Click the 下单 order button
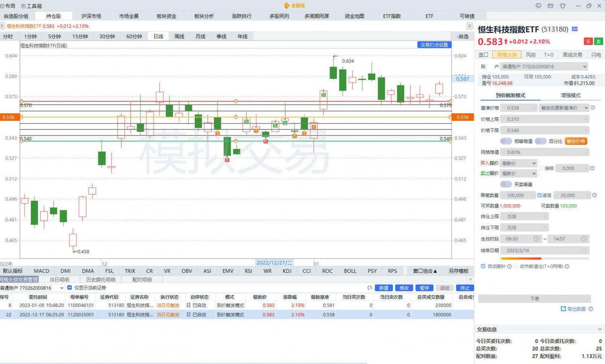 535,298
